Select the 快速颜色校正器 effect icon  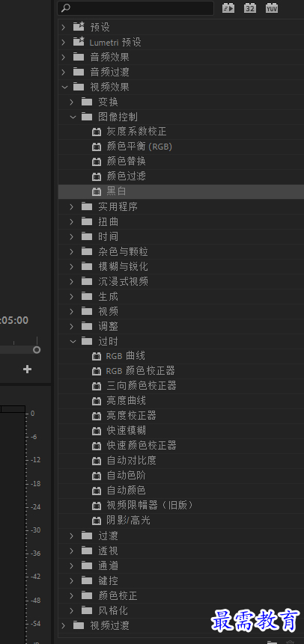coord(97,446)
